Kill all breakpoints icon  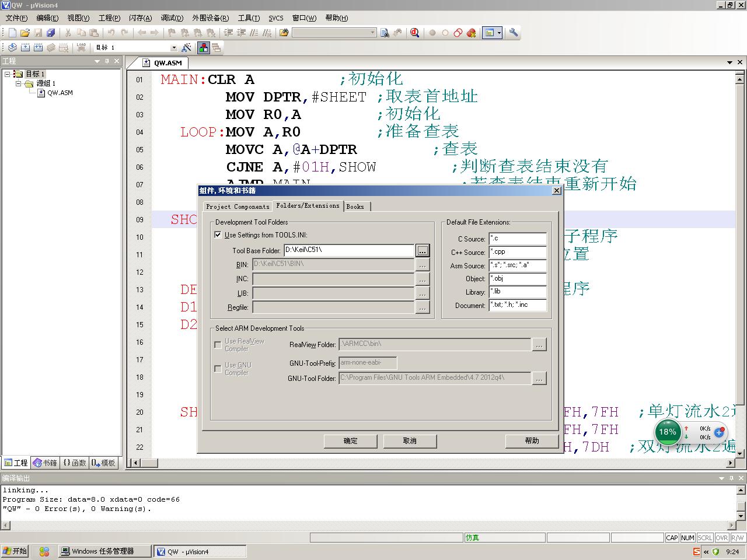pos(471,33)
